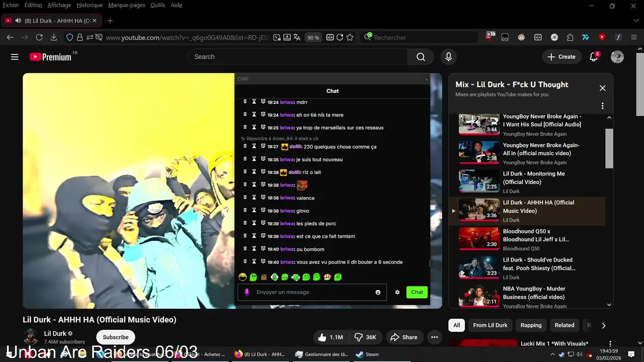Click the YouTube address bar URL
Image resolution: width=644 pixels, height=362 pixels.
click(188, 37)
